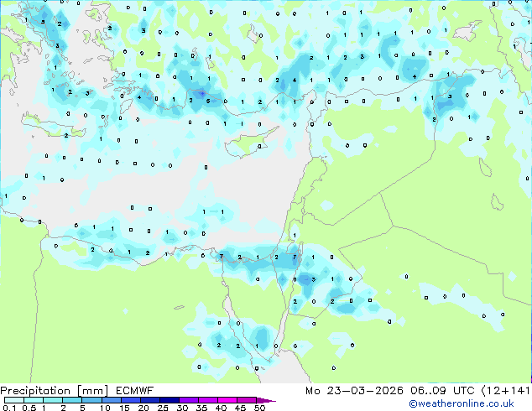Click legend scale label '25'
Image resolution: width=532 pixels, height=411 pixels.
[163, 408]
